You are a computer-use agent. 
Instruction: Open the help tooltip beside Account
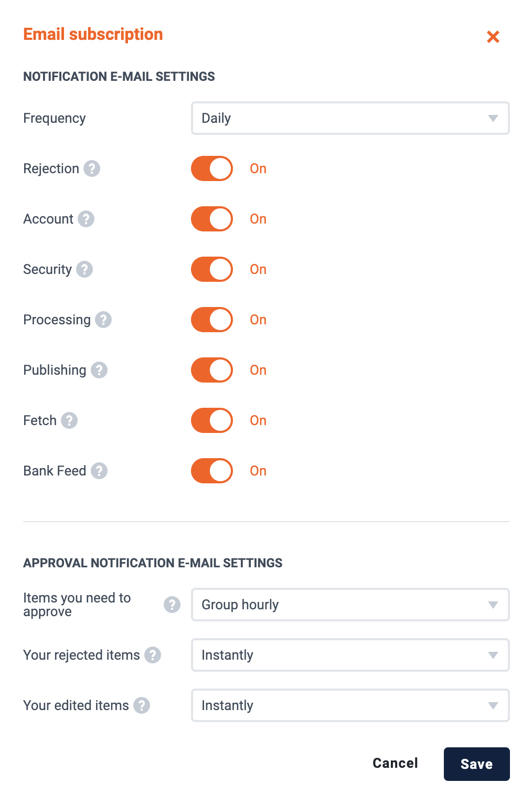coord(86,219)
